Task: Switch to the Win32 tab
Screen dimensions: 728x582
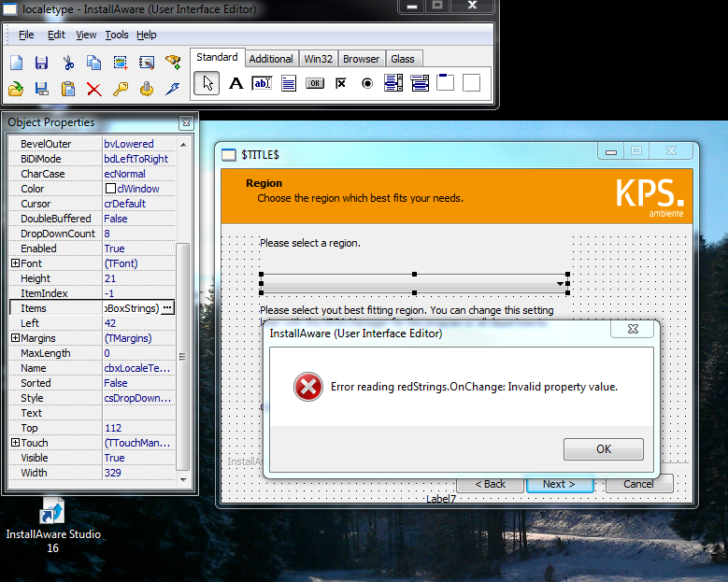Action: pyautogui.click(x=318, y=59)
